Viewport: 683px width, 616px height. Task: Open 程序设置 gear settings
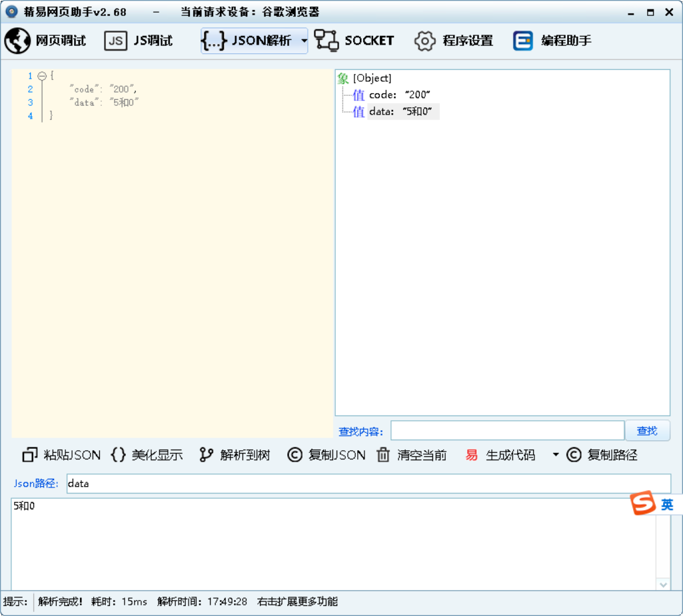(x=424, y=41)
